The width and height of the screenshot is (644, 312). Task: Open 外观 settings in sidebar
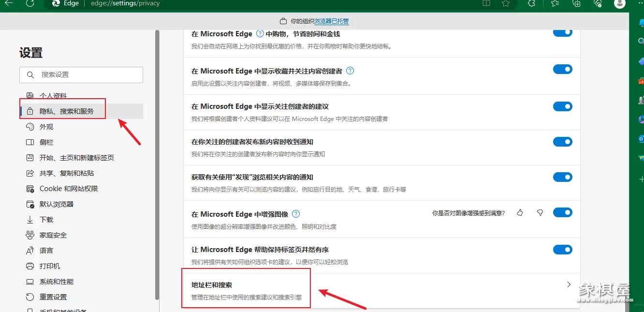pyautogui.click(x=46, y=127)
